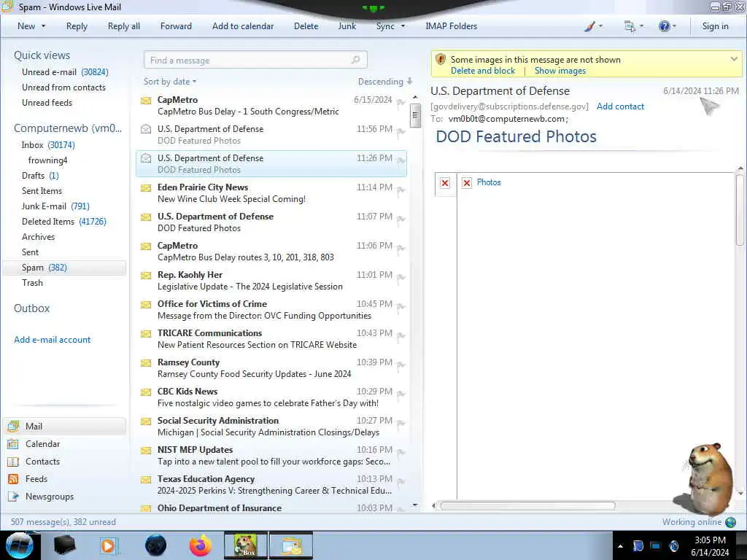Click the envelope icon beside CapMetro Bus Delay 1 South Congress
The width and height of the screenshot is (747, 560).
click(146, 101)
